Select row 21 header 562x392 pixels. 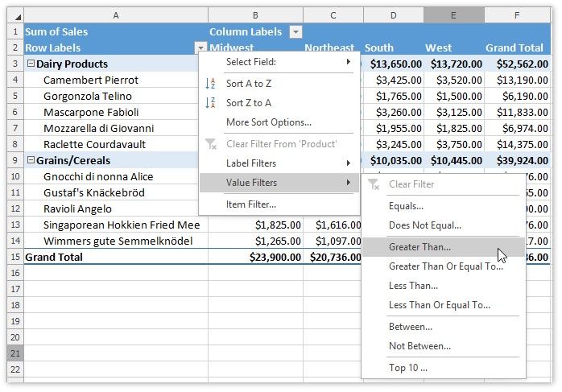tap(15, 353)
